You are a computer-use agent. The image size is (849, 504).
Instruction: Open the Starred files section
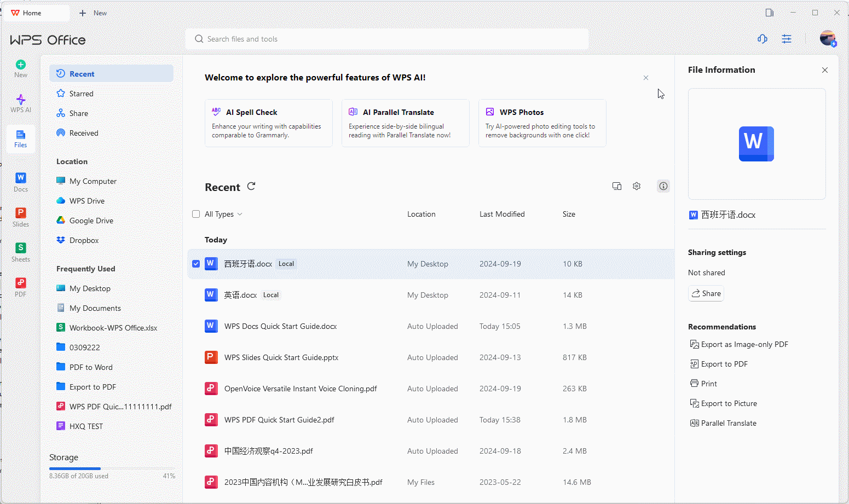(x=81, y=94)
